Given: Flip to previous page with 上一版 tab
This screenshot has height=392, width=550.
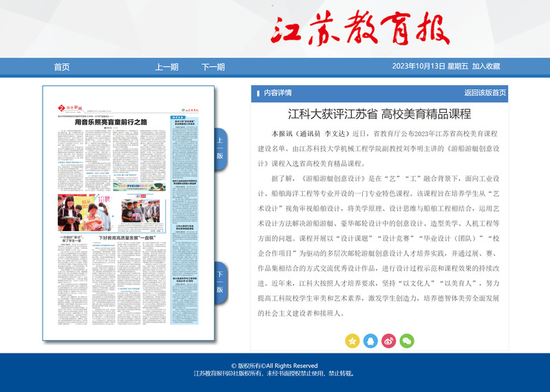Looking at the screenshot, I should point(220,149).
